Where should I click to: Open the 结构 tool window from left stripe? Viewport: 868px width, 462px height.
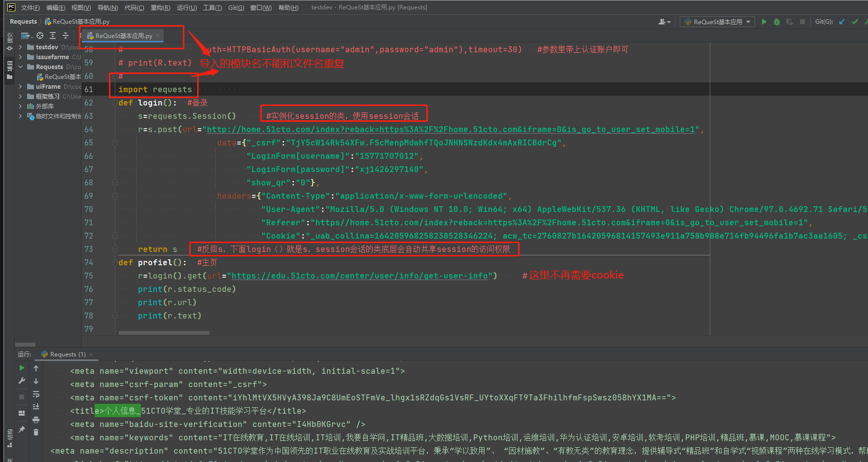click(9, 439)
